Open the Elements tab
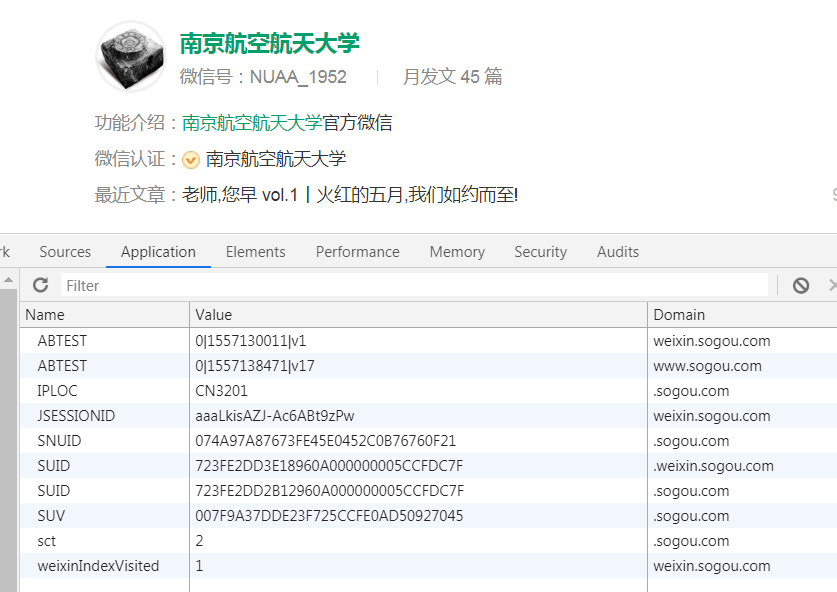Screen dimensions: 837x592 (x=255, y=251)
